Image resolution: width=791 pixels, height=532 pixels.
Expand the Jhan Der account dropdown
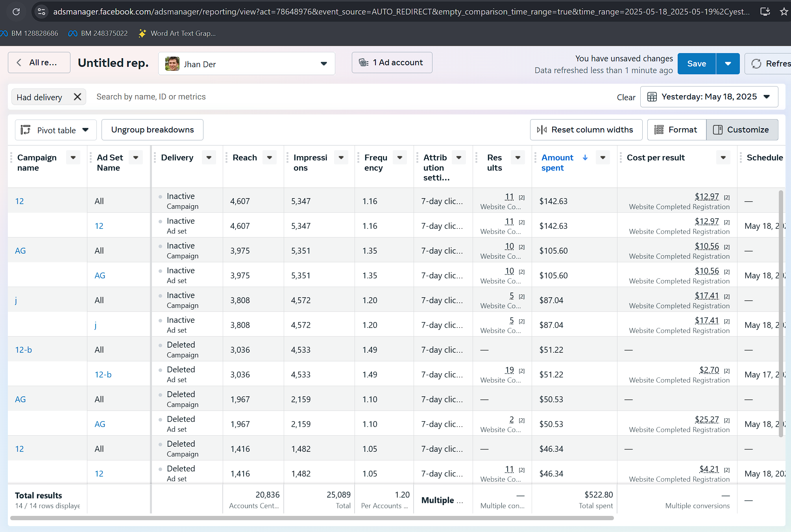coord(323,64)
